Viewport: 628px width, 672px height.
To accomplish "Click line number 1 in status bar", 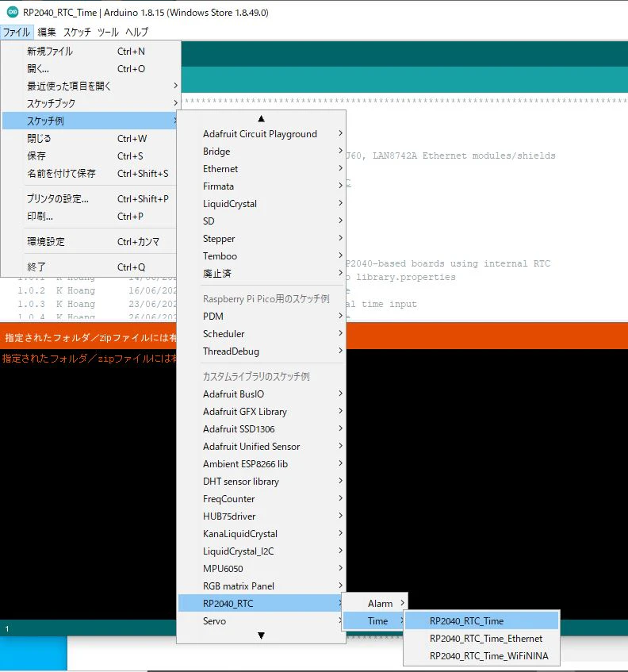I will point(7,629).
